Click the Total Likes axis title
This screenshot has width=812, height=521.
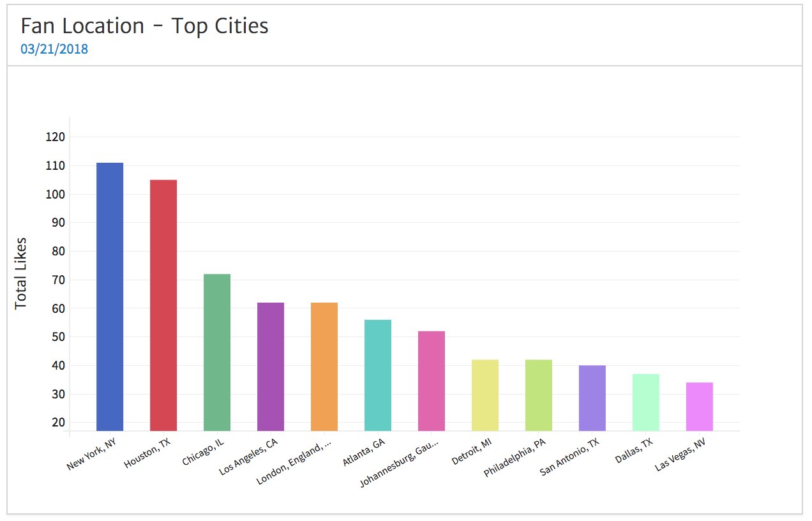pyautogui.click(x=21, y=273)
